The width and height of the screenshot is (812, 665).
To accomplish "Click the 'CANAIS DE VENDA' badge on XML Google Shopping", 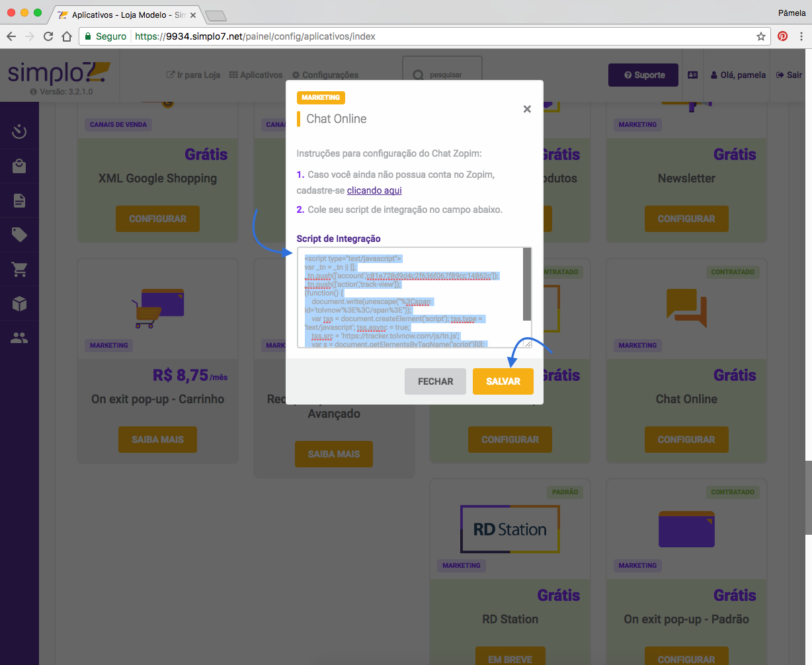I will point(118,124).
